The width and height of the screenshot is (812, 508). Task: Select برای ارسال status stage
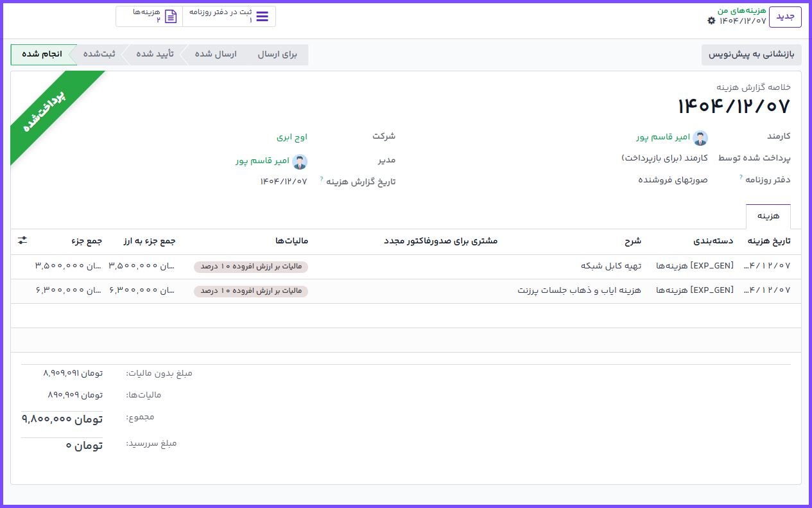[277, 55]
